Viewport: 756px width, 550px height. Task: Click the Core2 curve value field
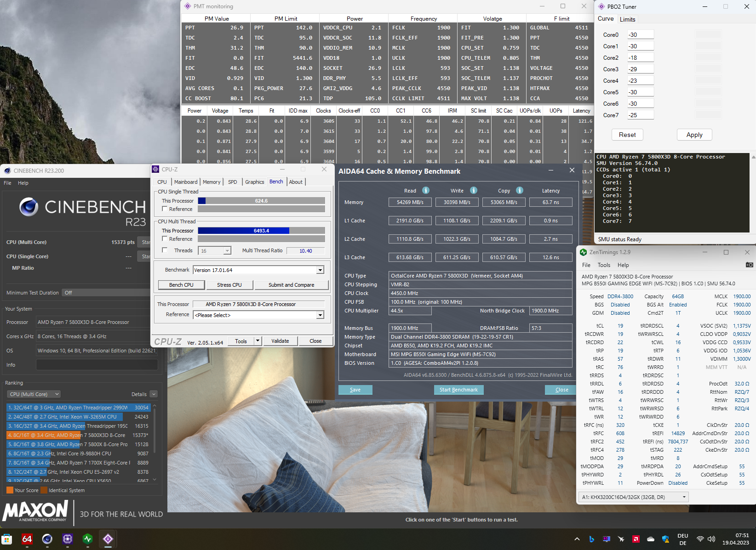coord(641,57)
